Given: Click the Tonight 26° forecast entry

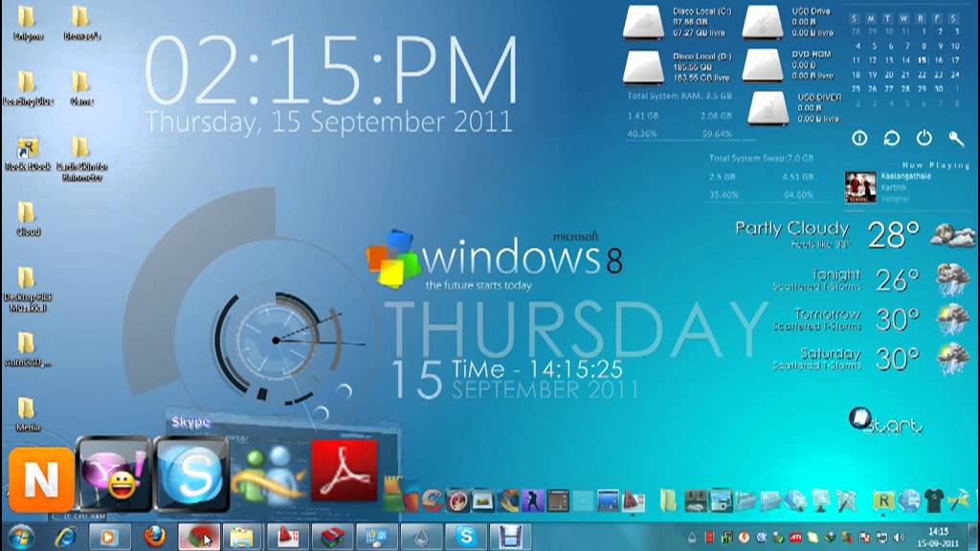Looking at the screenshot, I should pyautogui.click(x=873, y=280).
